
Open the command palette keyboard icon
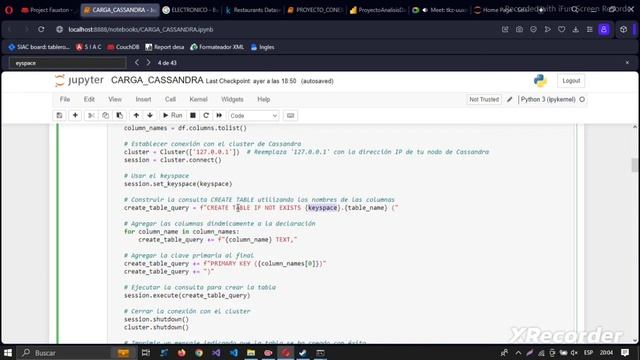click(x=291, y=116)
